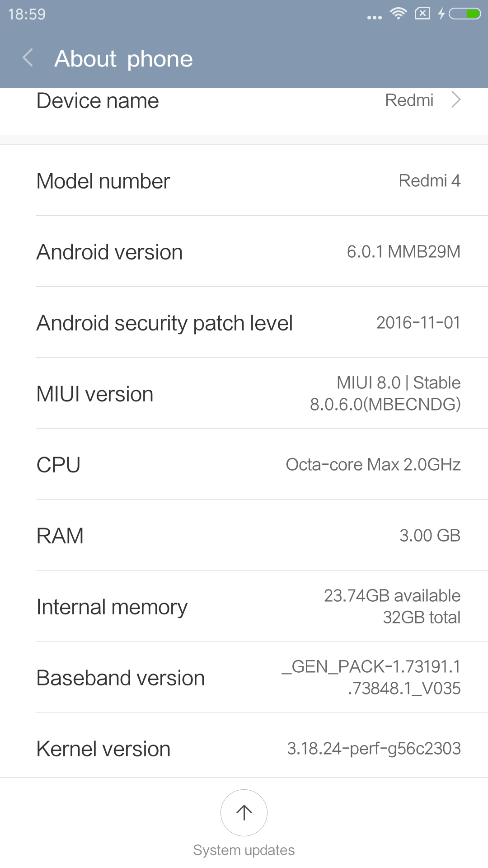Image resolution: width=488 pixels, height=868 pixels.
Task: Tap the Kernel version row
Action: click(x=244, y=748)
